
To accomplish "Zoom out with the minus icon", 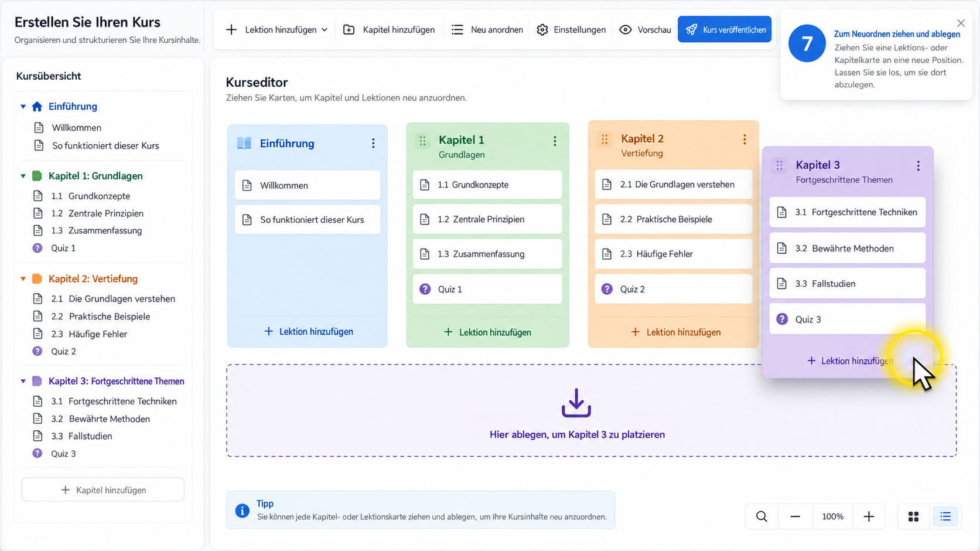I will (x=795, y=516).
